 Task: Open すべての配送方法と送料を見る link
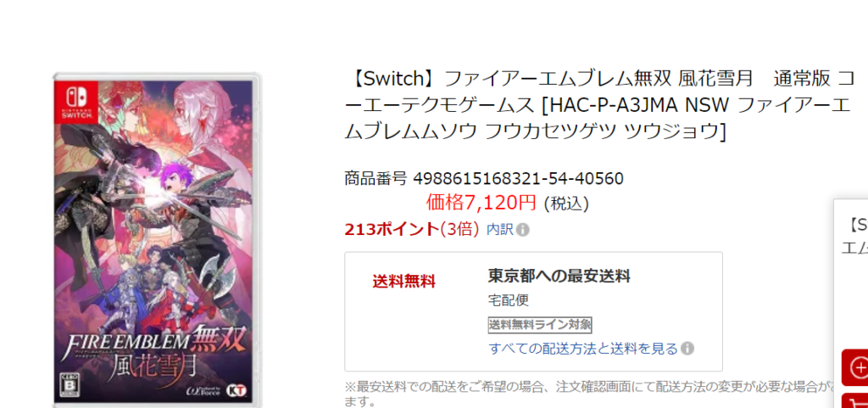(583, 349)
